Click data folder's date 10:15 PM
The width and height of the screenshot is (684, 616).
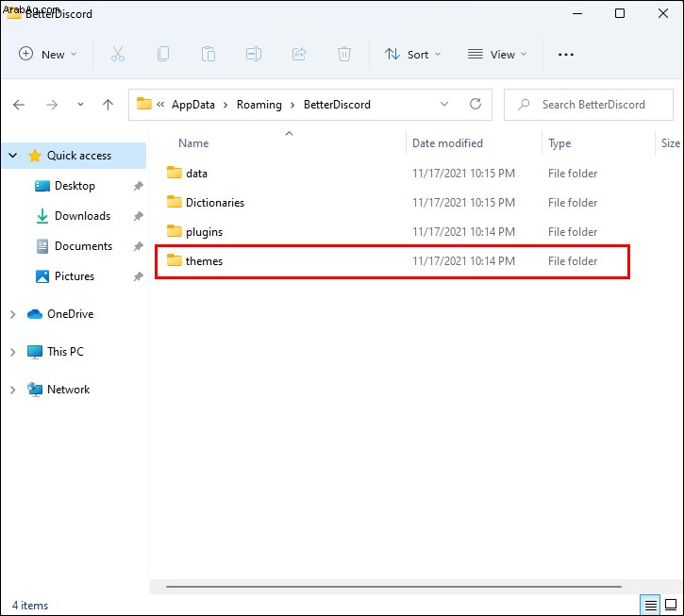(464, 174)
